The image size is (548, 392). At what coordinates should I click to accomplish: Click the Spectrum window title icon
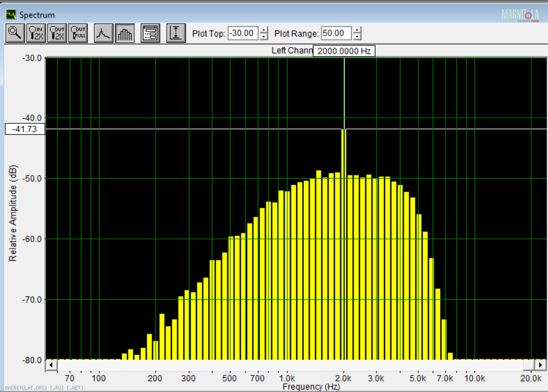11,15
